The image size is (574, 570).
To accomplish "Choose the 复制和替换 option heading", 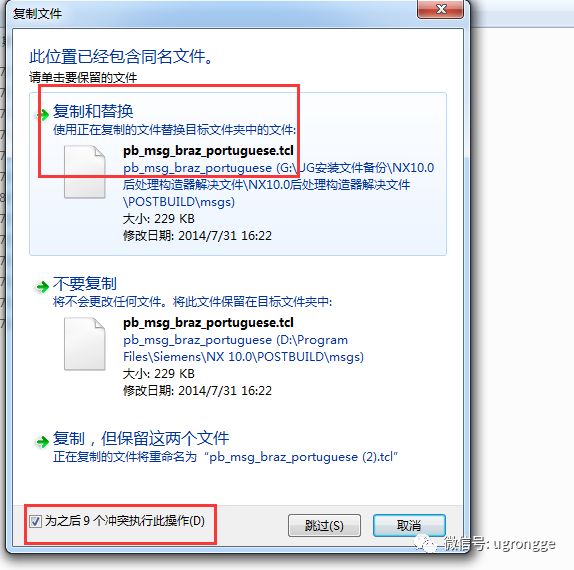I will 93,111.
